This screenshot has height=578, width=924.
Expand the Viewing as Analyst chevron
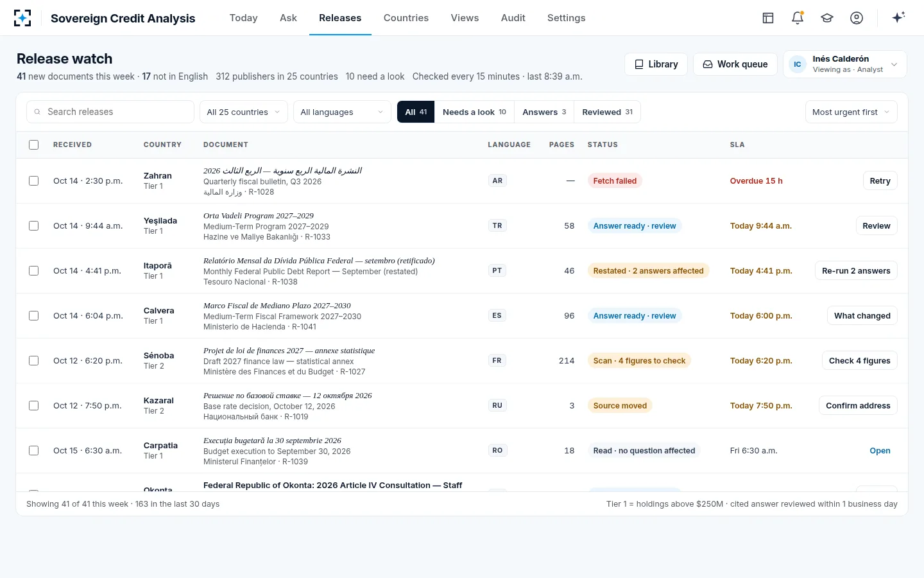pyautogui.click(x=894, y=64)
